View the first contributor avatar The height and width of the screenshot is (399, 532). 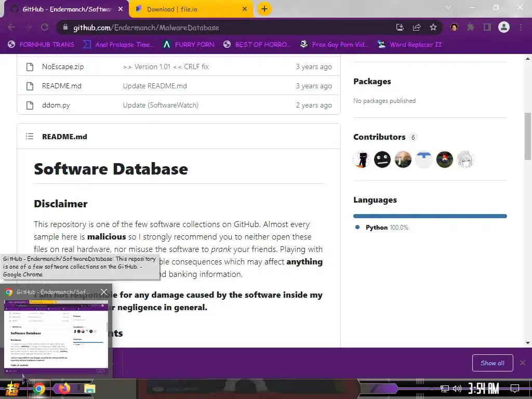362,159
